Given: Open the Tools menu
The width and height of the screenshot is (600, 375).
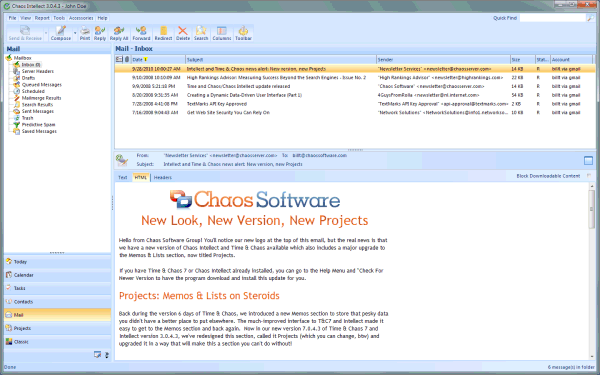Looking at the screenshot, I should [59, 18].
